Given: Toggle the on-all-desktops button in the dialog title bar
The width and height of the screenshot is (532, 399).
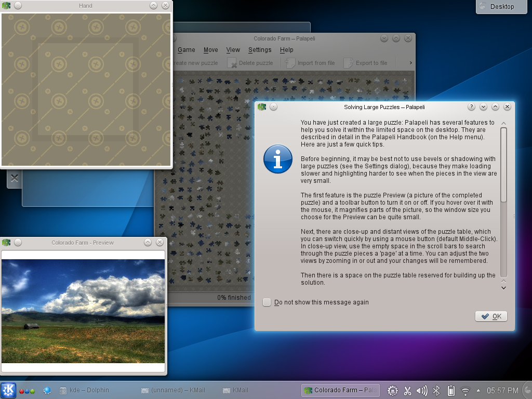Looking at the screenshot, I should 273,107.
